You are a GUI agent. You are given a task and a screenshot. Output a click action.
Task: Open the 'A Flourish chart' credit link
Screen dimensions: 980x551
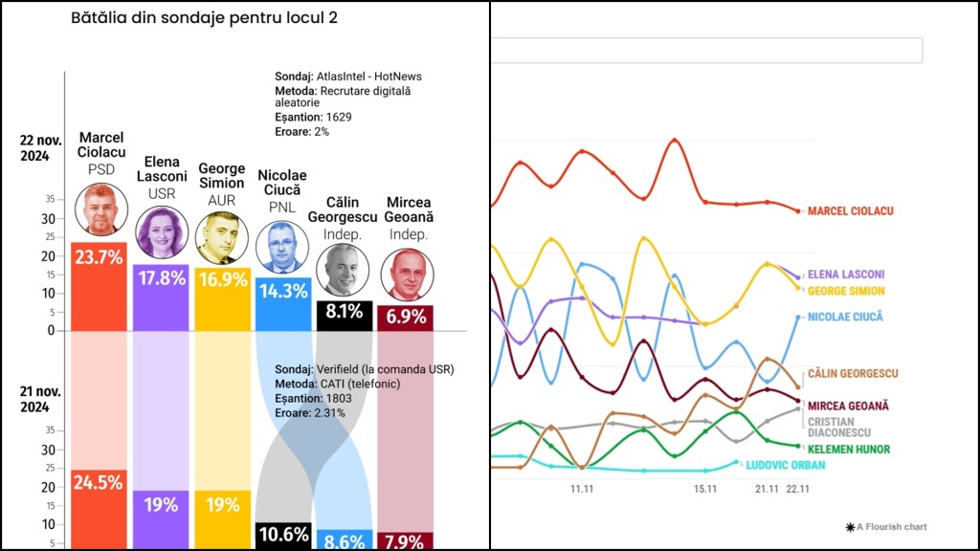pyautogui.click(x=891, y=527)
